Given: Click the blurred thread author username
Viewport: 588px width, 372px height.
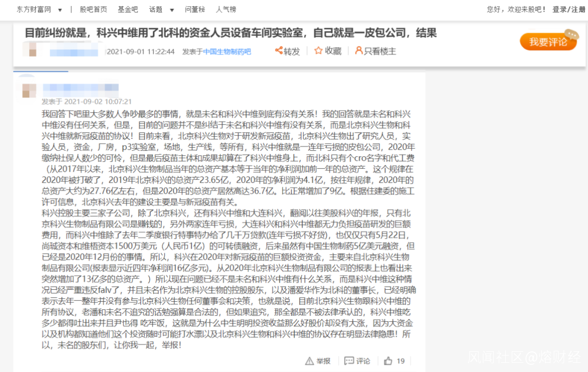Looking at the screenshot, I should 74,52.
